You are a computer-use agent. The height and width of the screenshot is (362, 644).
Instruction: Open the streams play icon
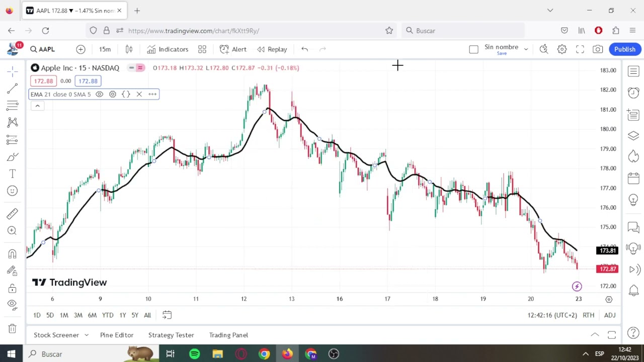point(633,269)
